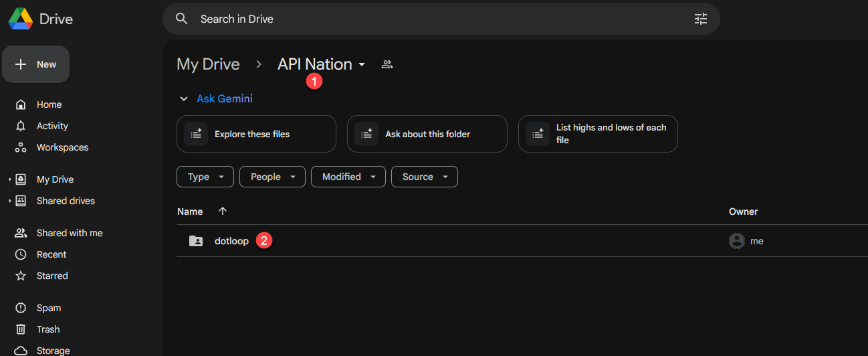Go to Workspaces in sidebar
This screenshot has width=868, height=356.
click(x=62, y=147)
